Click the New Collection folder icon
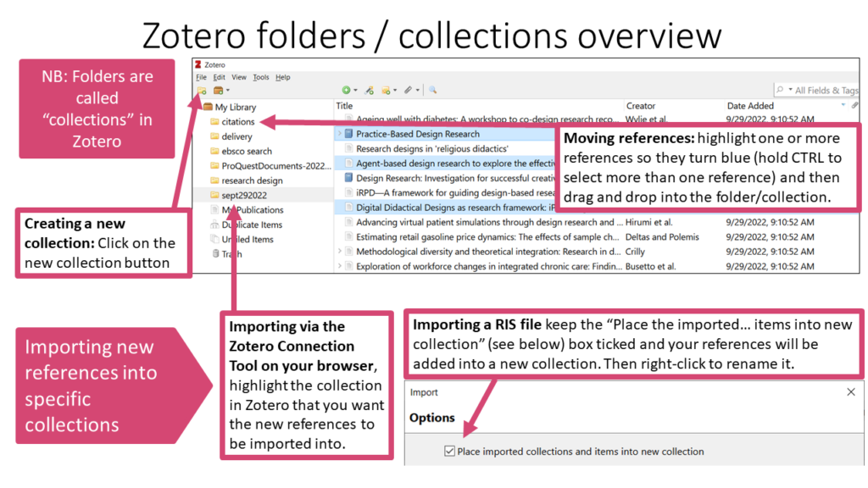The height and width of the screenshot is (488, 868). pyautogui.click(x=202, y=89)
